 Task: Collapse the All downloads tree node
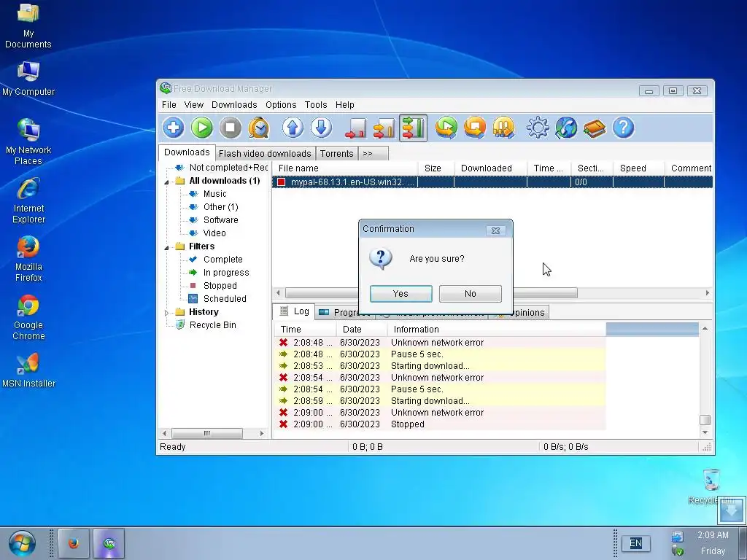tap(166, 182)
